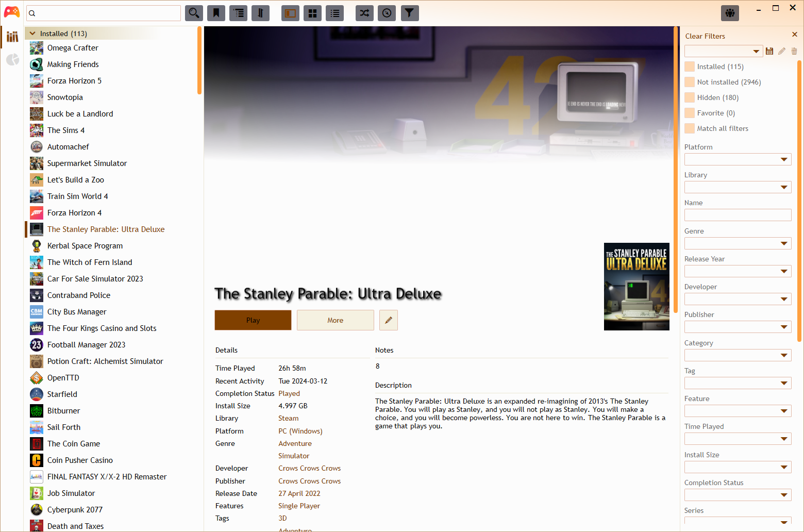Enable the Installed (115) filter checkbox
Screen dimensions: 804x532
coord(690,66)
